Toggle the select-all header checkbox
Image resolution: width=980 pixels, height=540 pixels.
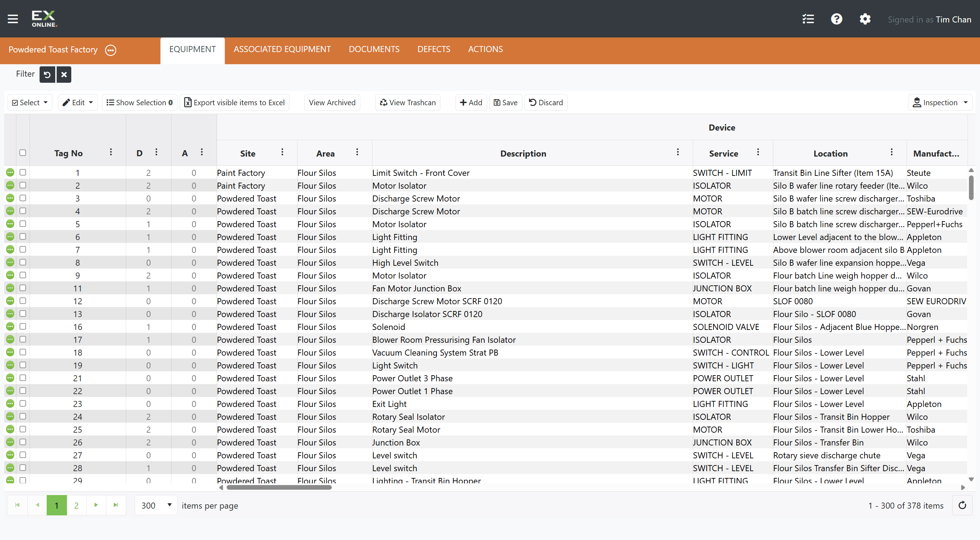click(23, 153)
